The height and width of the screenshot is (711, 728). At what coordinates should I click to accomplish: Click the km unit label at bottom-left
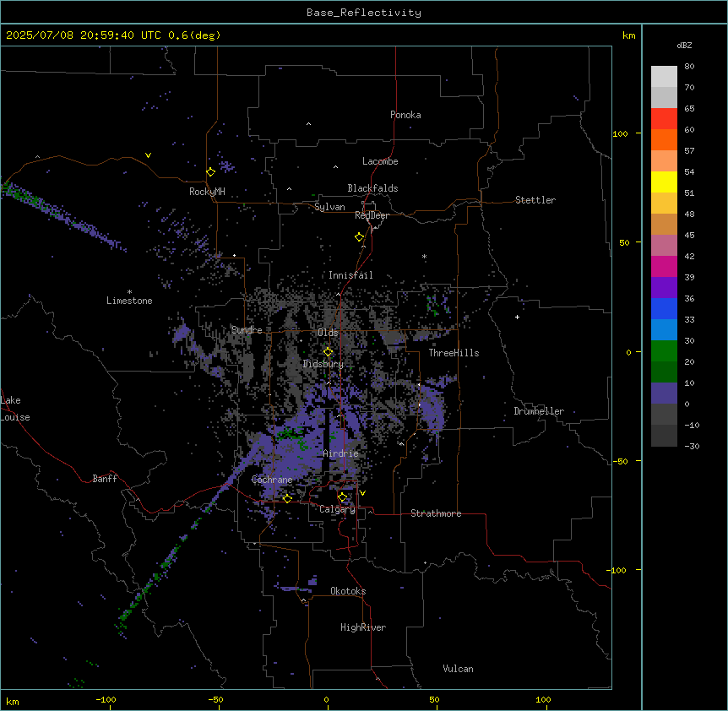click(x=13, y=701)
